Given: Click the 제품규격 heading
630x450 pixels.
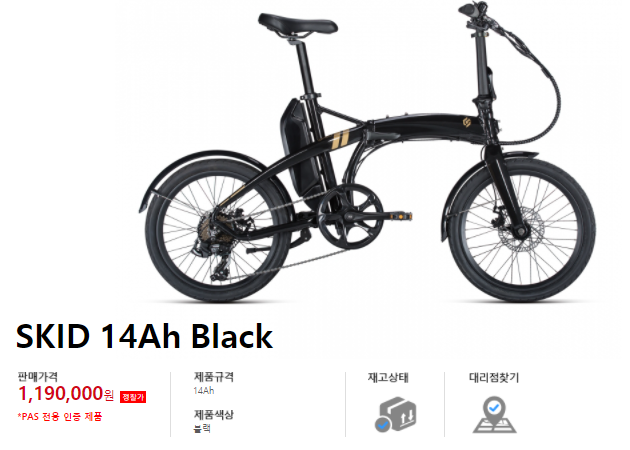Looking at the screenshot, I should [213, 377].
